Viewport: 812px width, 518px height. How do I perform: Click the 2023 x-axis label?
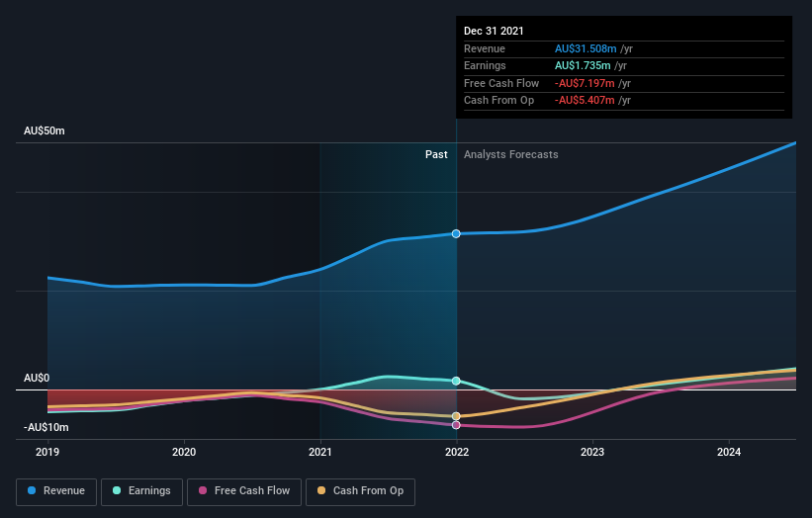click(x=592, y=453)
